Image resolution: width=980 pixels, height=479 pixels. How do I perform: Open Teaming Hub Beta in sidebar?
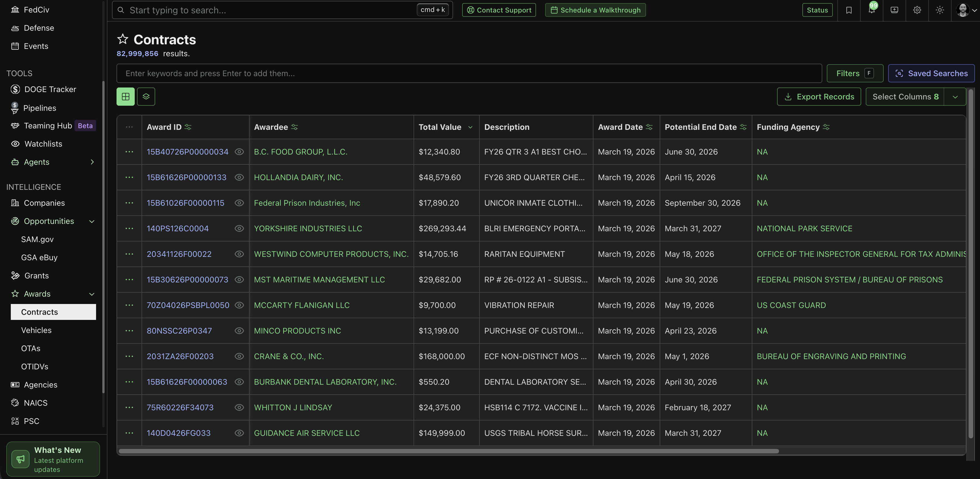[53, 126]
